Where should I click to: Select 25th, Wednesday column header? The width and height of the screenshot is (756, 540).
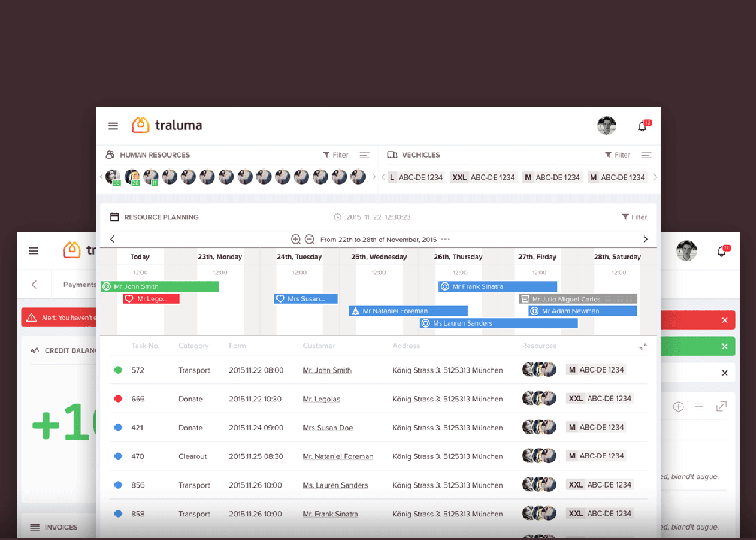pos(379,257)
